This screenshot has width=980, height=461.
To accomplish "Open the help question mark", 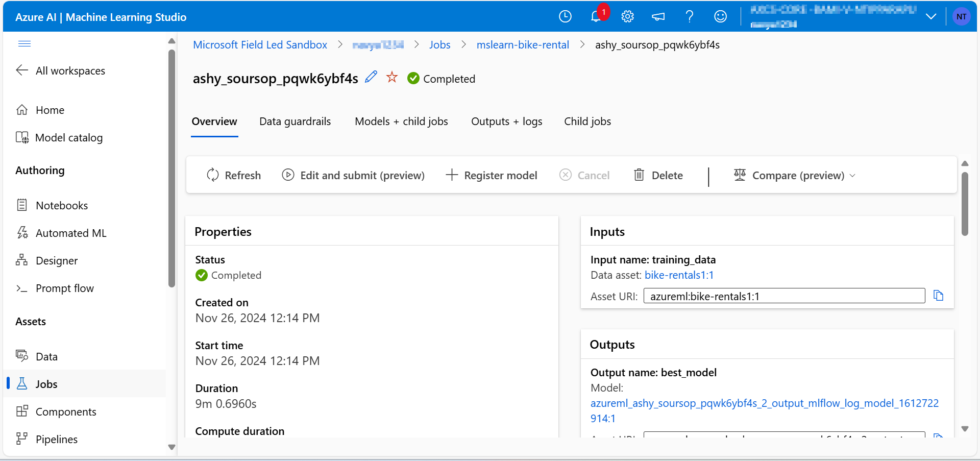I will tap(690, 16).
